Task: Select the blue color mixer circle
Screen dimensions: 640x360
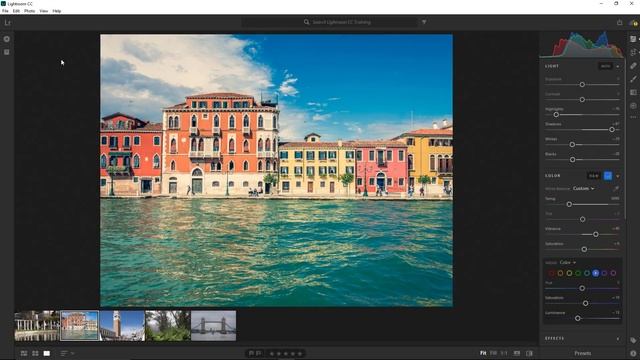Action: [x=596, y=273]
